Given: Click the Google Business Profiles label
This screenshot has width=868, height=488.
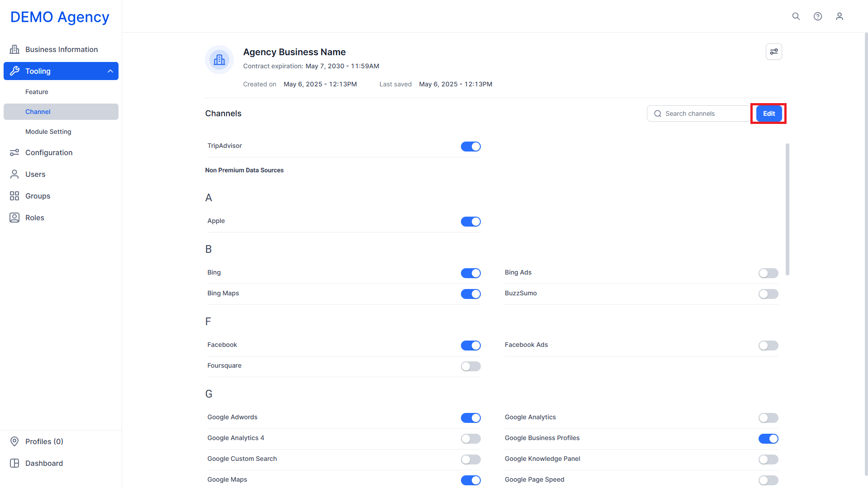Looking at the screenshot, I should [542, 438].
